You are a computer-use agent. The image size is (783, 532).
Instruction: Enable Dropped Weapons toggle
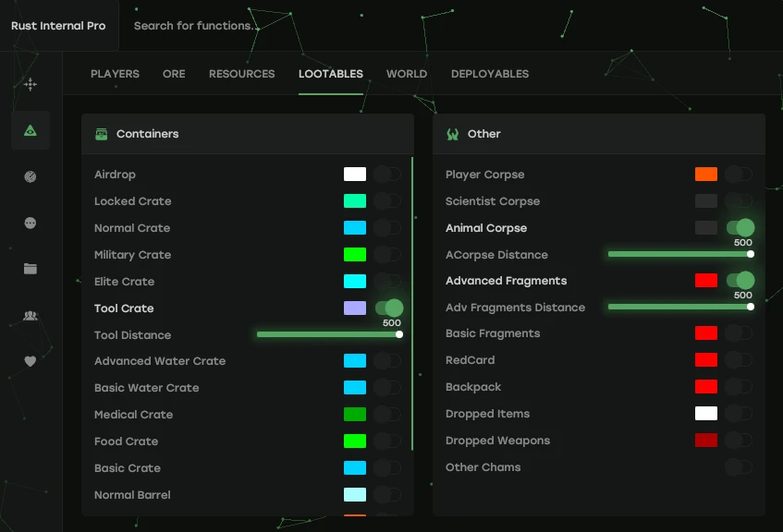tap(739, 441)
